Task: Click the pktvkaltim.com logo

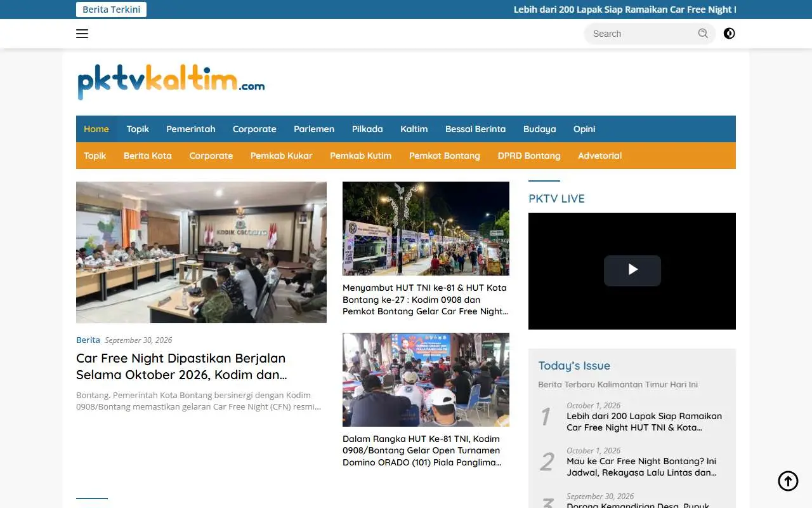Action: coord(171,82)
